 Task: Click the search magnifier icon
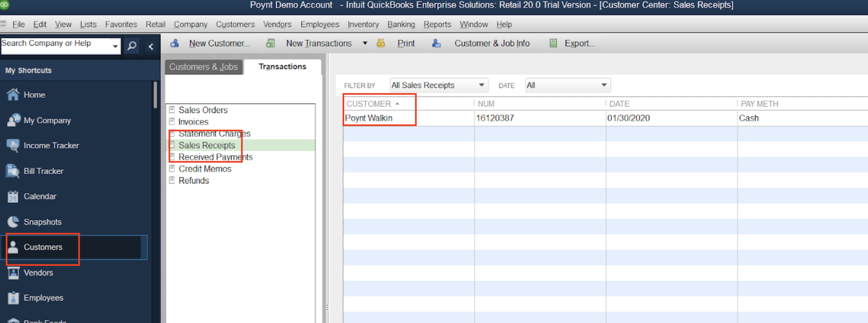[x=132, y=45]
